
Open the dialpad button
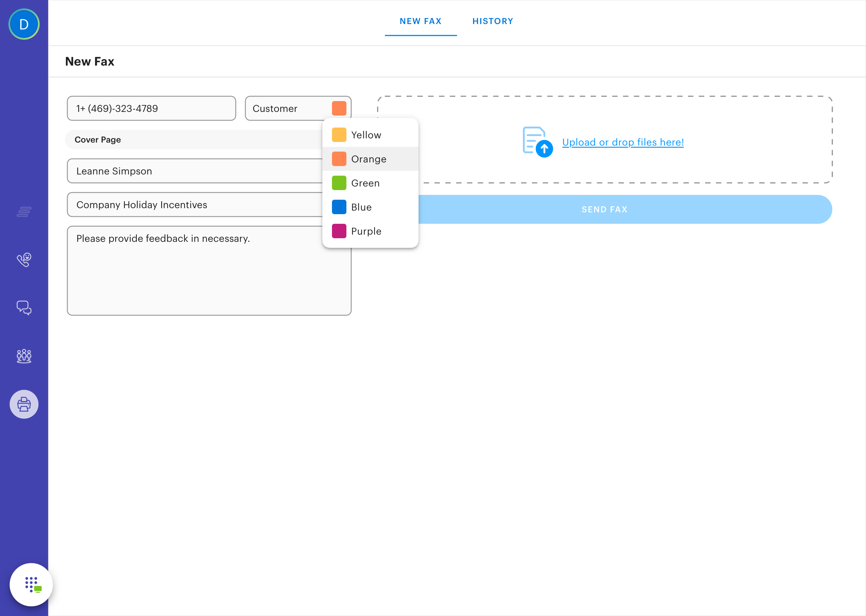tap(32, 584)
